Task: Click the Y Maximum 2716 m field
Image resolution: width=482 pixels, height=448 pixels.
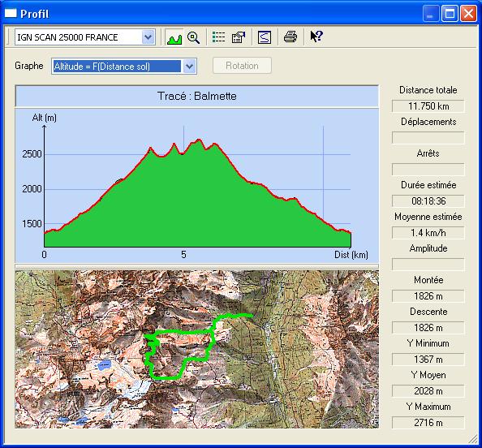Action: point(428,423)
